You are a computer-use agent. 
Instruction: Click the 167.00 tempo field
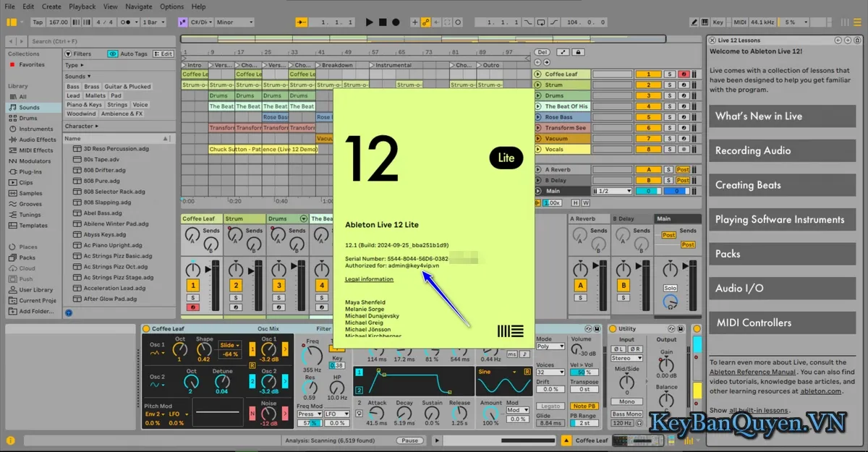pyautogui.click(x=59, y=22)
